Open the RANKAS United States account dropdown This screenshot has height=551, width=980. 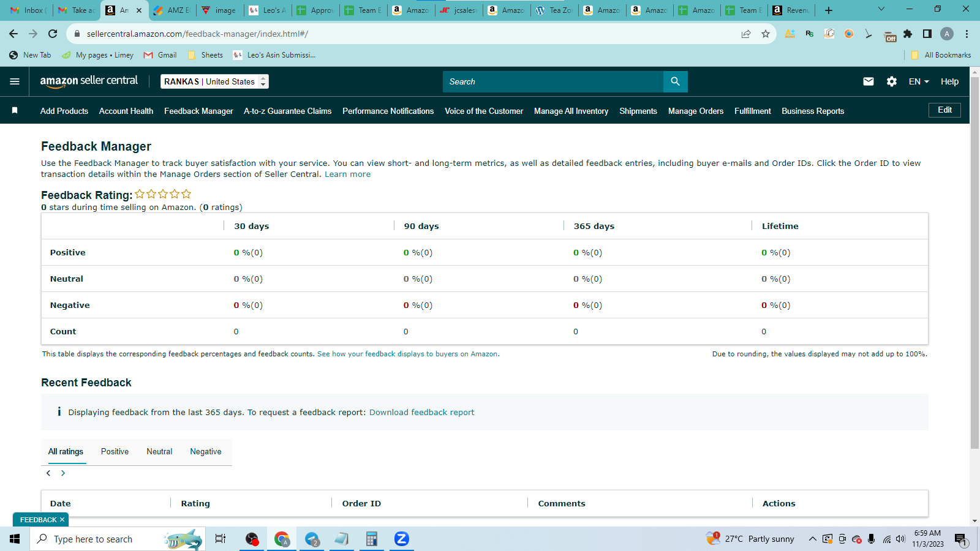pyautogui.click(x=214, y=81)
